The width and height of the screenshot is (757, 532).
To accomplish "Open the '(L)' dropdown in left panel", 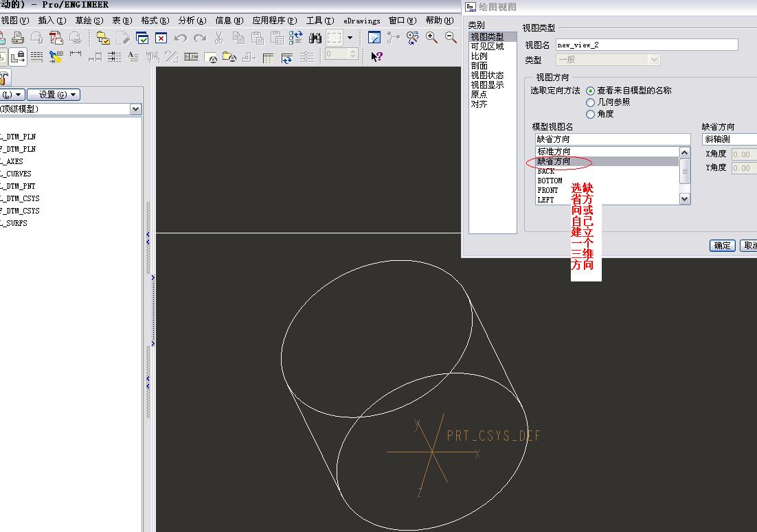I will pos(12,95).
